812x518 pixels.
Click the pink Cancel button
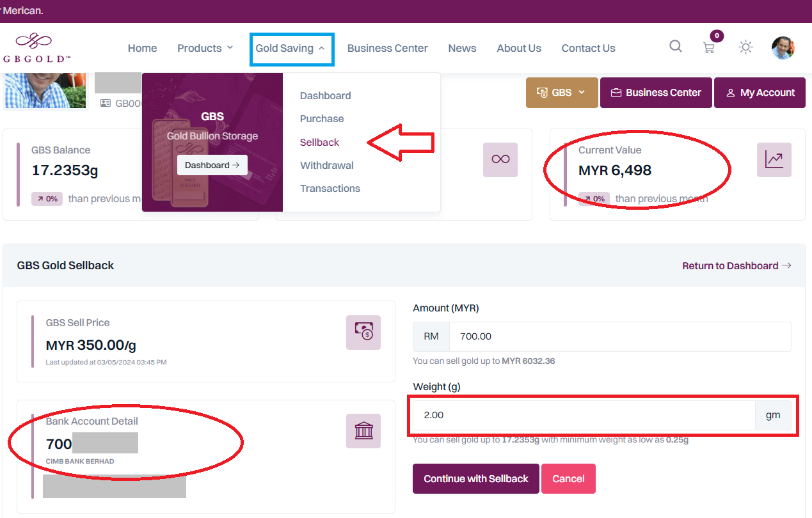point(568,478)
